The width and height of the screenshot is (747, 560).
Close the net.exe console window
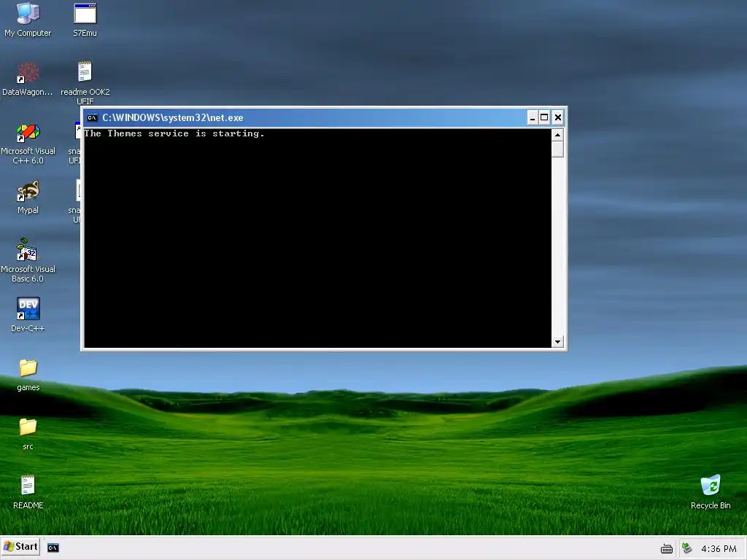coord(558,117)
